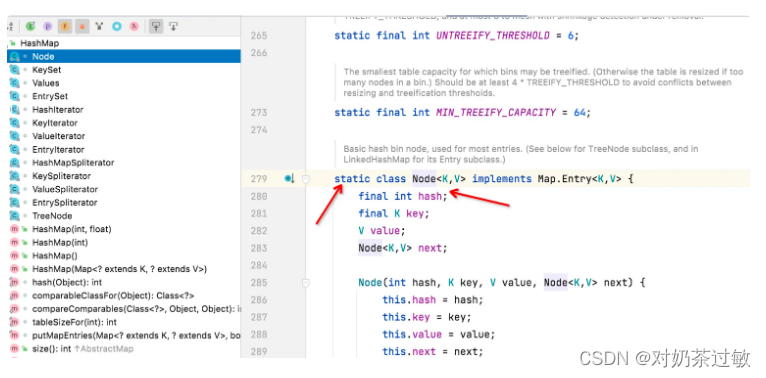Viewport: 766px width, 378px height.
Task: Click Map.Entry<K,V> in the class declaration
Action: tap(579, 179)
